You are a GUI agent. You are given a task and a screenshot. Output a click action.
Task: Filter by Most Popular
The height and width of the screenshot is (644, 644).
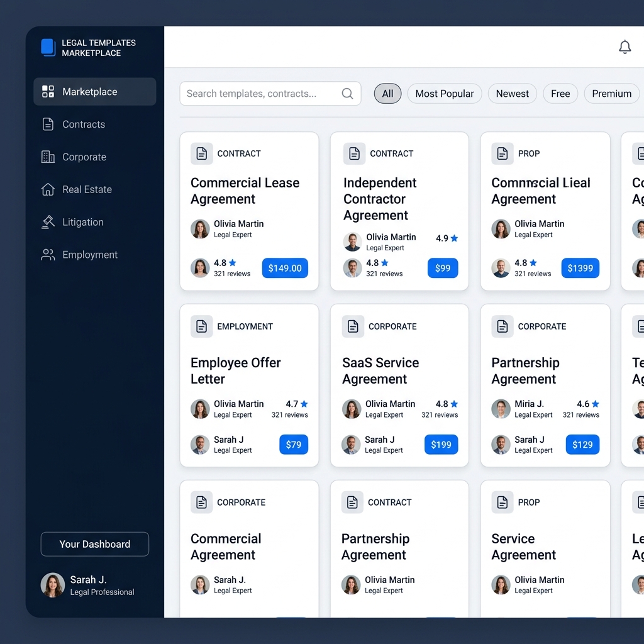(x=445, y=94)
